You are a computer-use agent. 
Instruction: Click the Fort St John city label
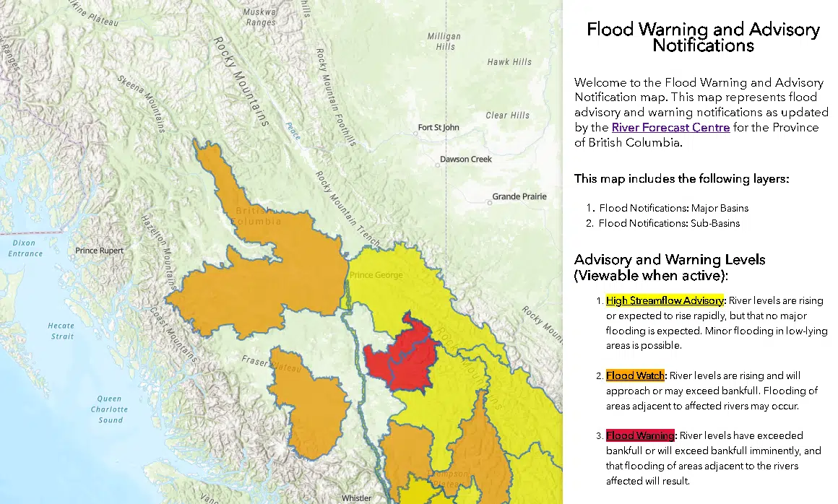(439, 128)
